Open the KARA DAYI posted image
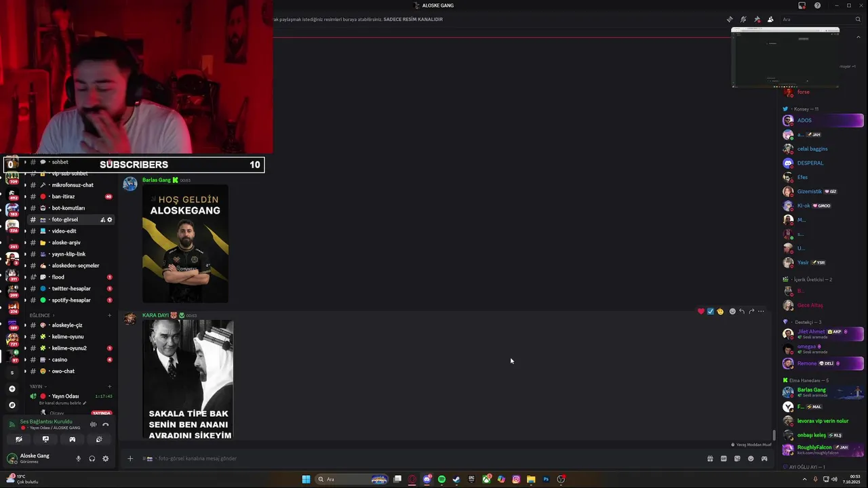Viewport: 868px width, 488px height. [188, 380]
